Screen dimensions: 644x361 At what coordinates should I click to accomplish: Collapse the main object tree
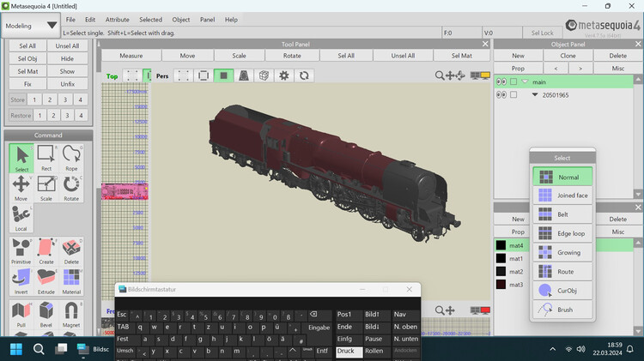(x=525, y=81)
